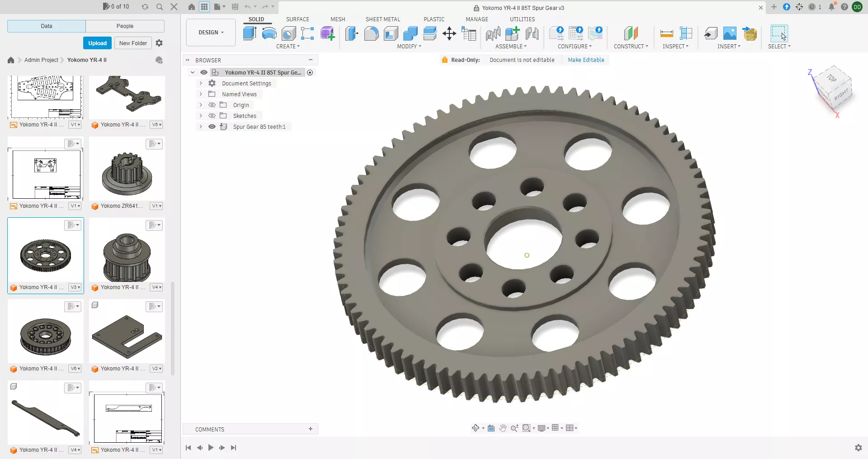
Task: Select the Pan hand icon
Action: (503, 428)
